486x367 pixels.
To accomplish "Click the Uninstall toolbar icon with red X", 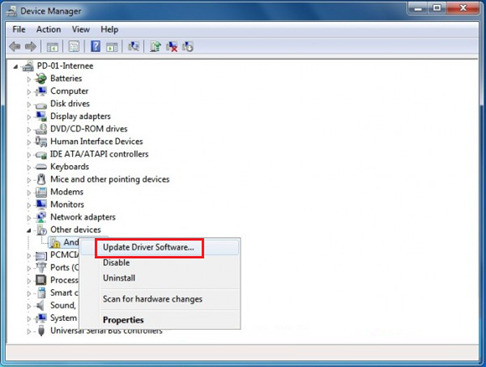I will pyautogui.click(x=172, y=47).
